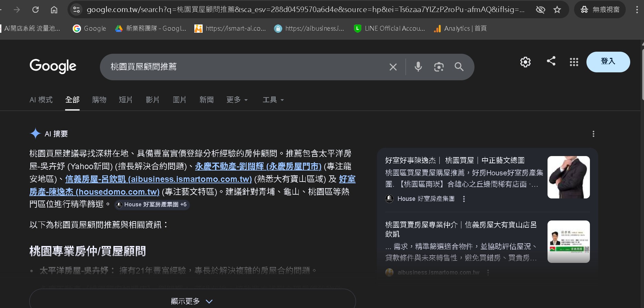Click the 陳逸杰 portrait thumbnail
Image resolution: width=644 pixels, height=308 pixels.
click(568, 177)
